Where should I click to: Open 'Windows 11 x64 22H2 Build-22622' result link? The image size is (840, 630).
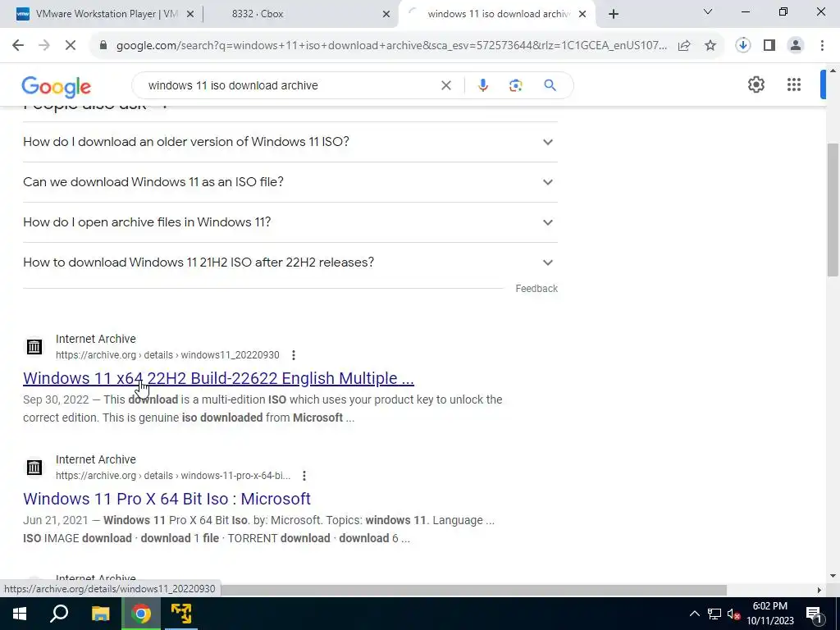pyautogui.click(x=218, y=378)
